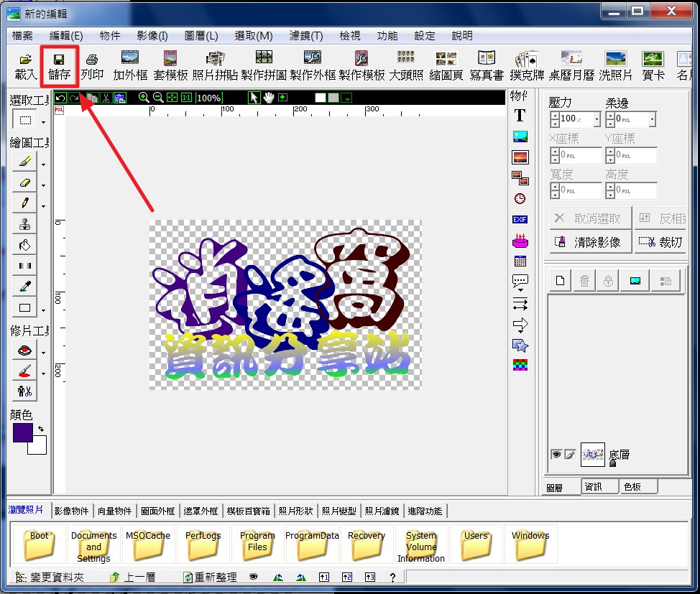
Task: Select the clone stamp tool
Action: [x=25, y=224]
